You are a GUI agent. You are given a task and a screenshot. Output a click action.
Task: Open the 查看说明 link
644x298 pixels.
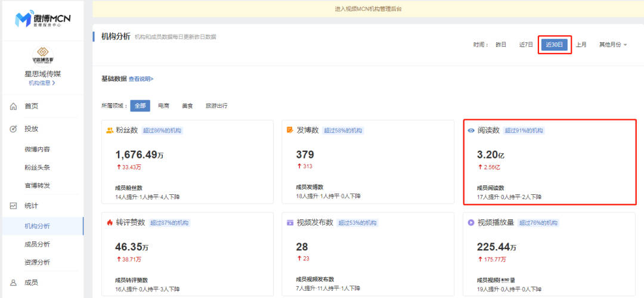(141, 79)
